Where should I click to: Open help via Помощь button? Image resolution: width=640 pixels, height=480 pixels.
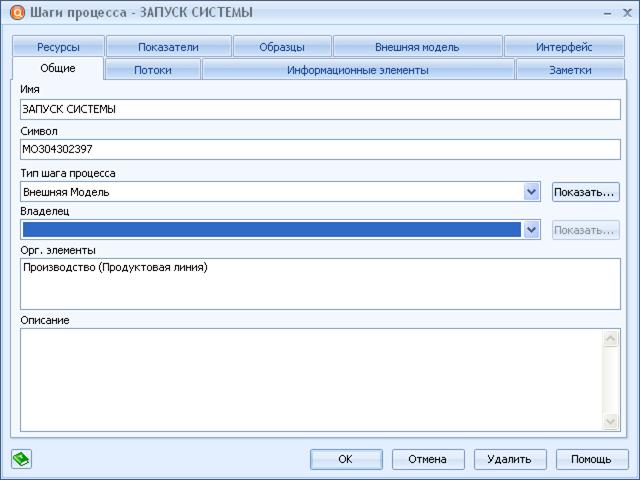592,459
